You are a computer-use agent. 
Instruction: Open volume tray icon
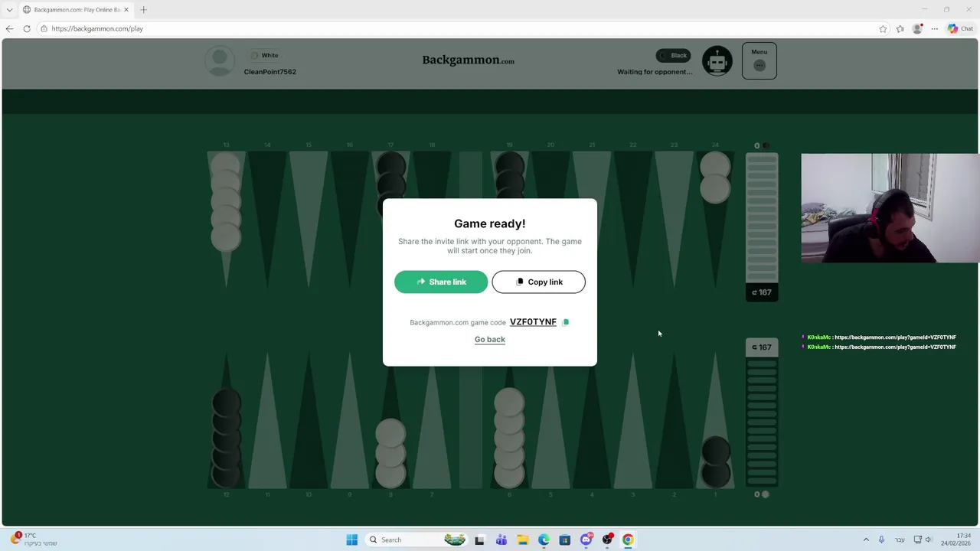point(929,540)
